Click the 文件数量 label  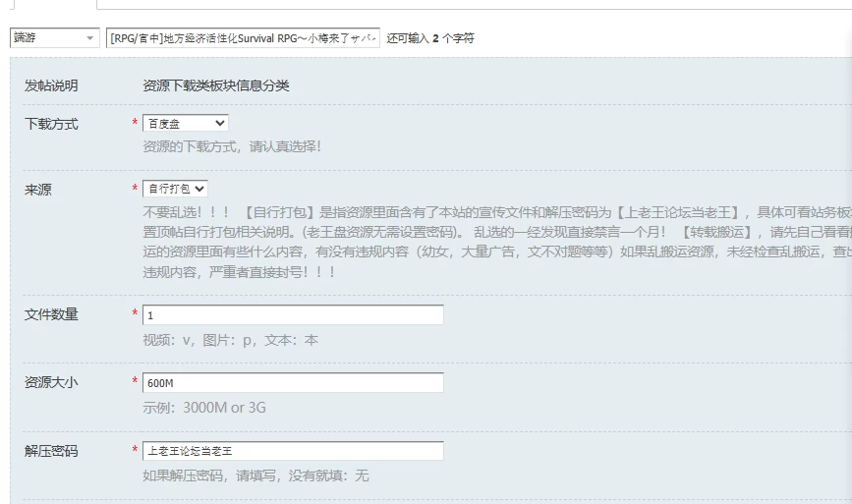click(x=51, y=314)
